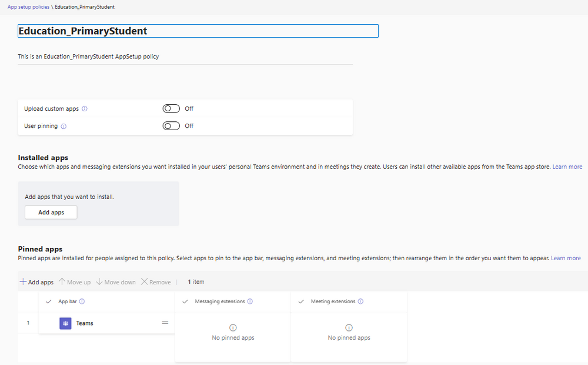The height and width of the screenshot is (365, 588).
Task: Select all in Messaging extensions column
Action: [x=185, y=301]
